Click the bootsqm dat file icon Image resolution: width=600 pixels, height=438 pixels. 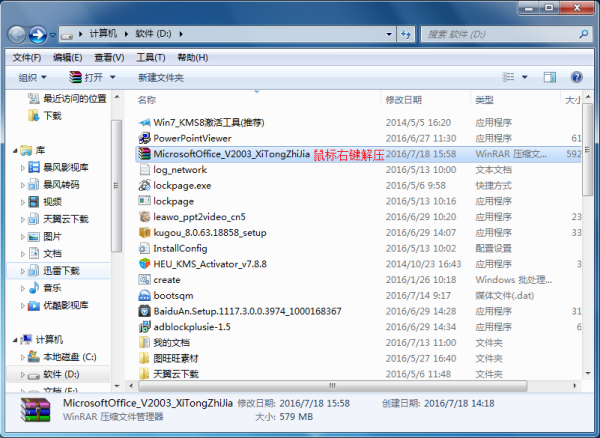[x=144, y=295]
